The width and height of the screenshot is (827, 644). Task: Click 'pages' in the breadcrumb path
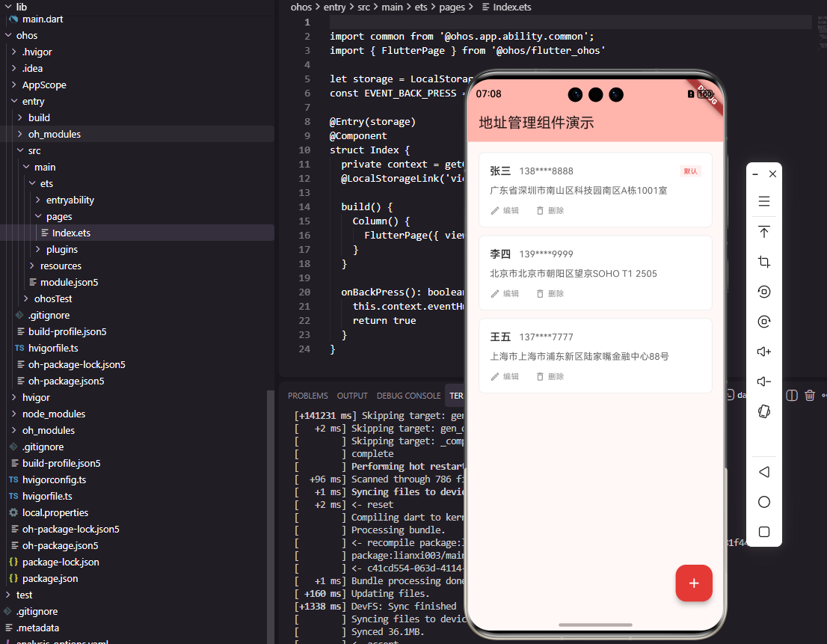coord(452,7)
